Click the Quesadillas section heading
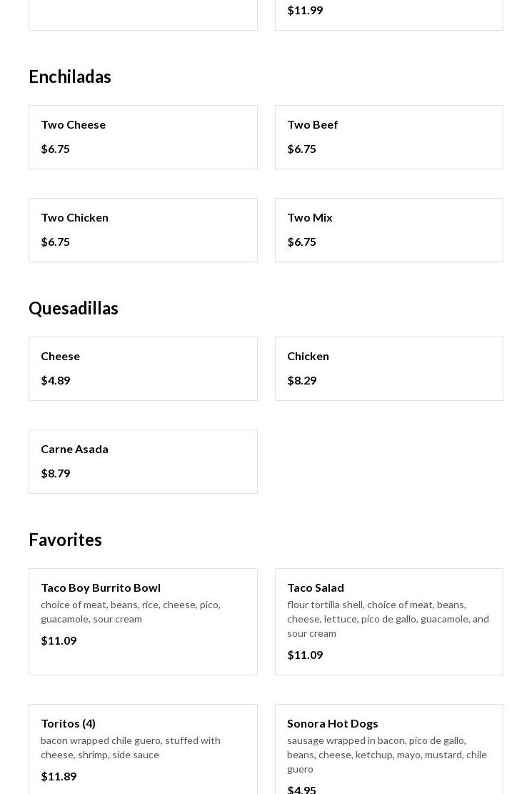 tap(74, 308)
